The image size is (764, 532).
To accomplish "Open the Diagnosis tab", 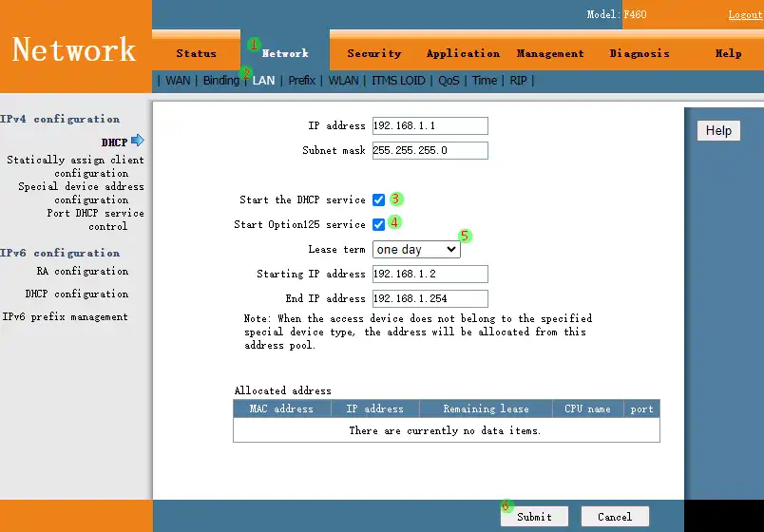I will tap(640, 54).
